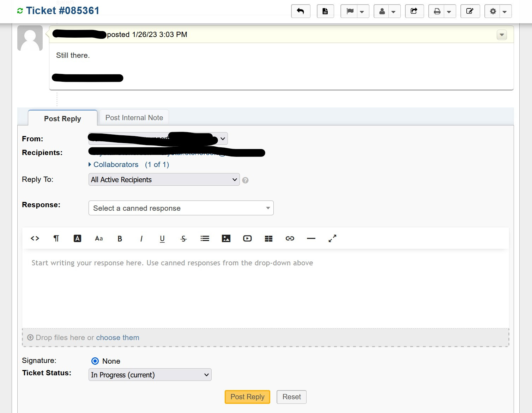Click into the response text area

tap(265, 289)
